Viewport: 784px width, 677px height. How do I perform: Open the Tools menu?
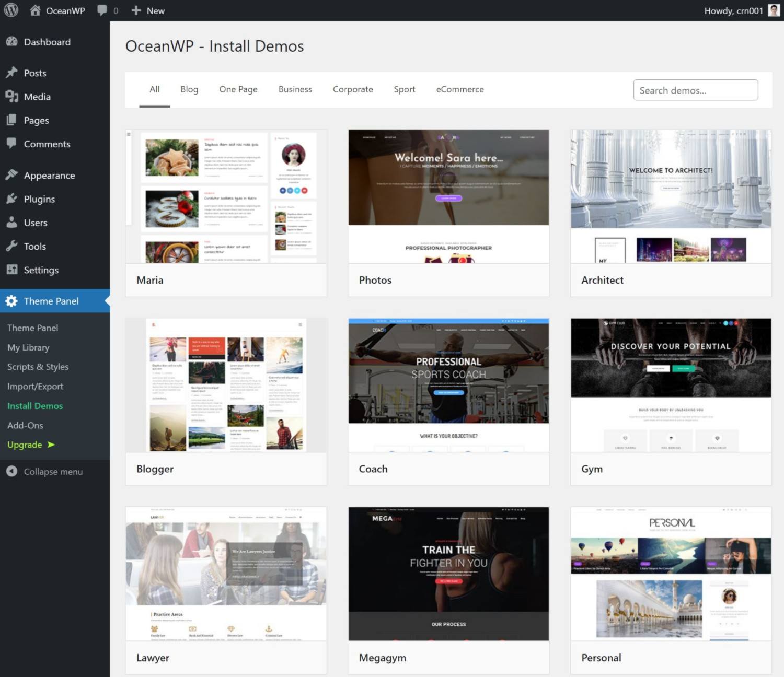tap(34, 247)
